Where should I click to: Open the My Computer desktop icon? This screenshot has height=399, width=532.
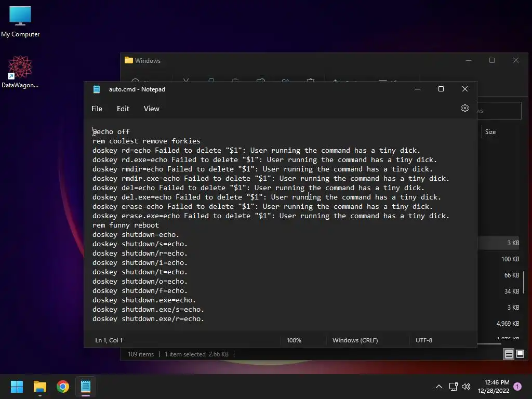point(20,21)
